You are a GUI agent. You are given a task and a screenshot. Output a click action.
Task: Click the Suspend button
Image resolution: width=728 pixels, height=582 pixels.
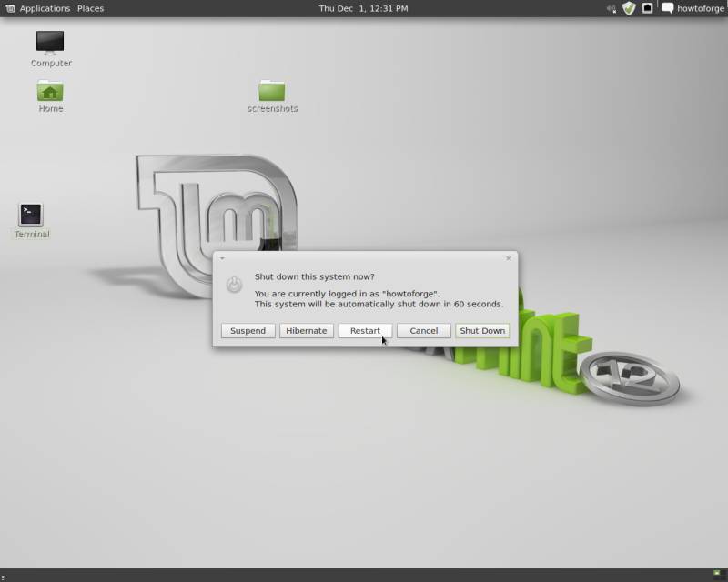coord(248,330)
